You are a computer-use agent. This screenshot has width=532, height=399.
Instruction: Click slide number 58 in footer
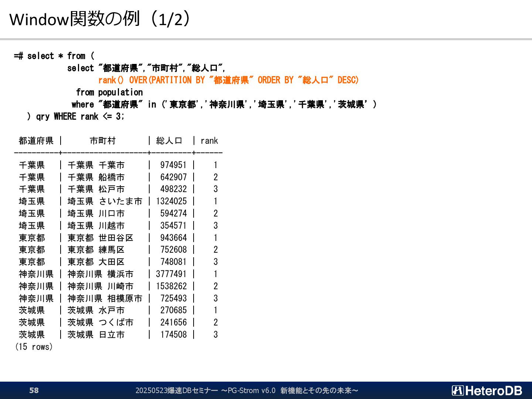coord(34,391)
